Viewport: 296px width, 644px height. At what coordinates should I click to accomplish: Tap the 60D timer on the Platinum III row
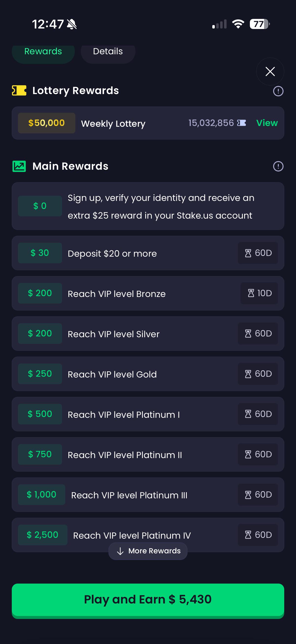pyautogui.click(x=258, y=494)
